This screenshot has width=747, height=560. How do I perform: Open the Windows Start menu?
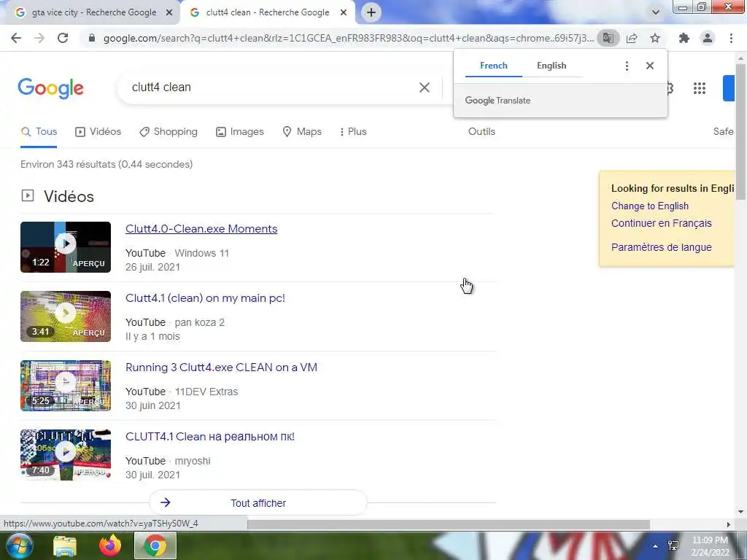pos(18,545)
